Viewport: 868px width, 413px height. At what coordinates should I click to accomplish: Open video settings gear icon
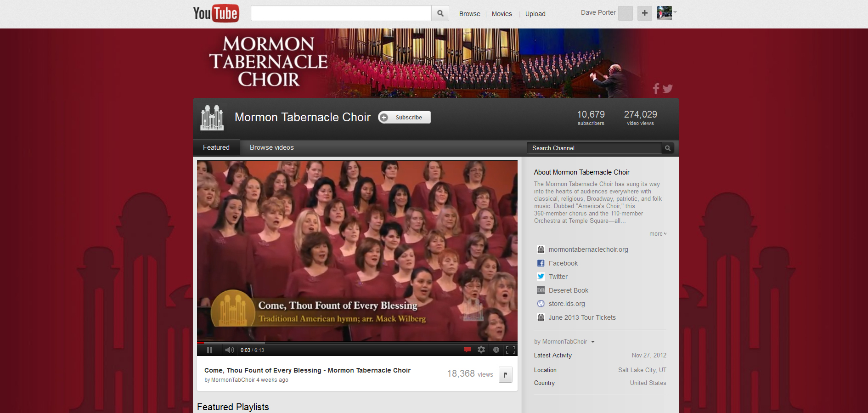pos(481,350)
